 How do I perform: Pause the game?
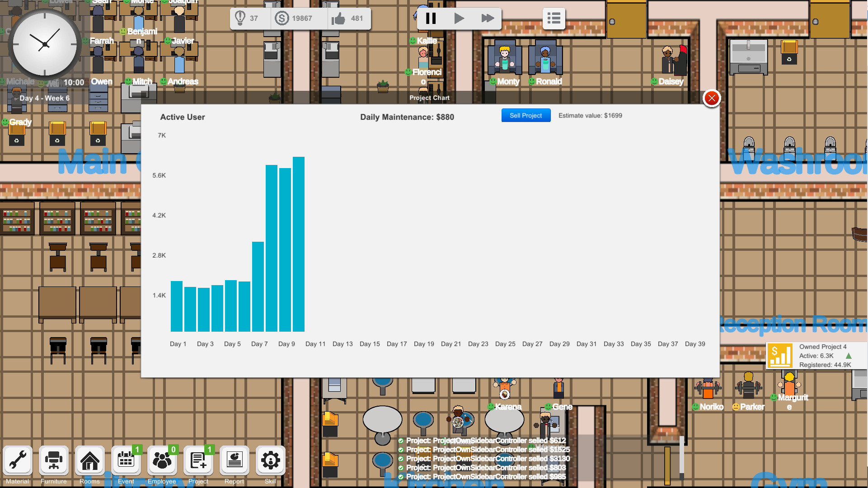[x=431, y=19]
